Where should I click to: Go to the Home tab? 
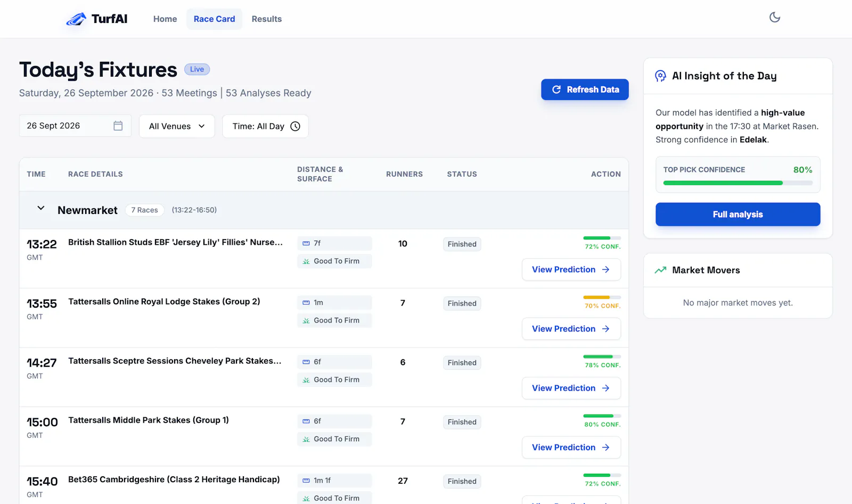coord(165,19)
